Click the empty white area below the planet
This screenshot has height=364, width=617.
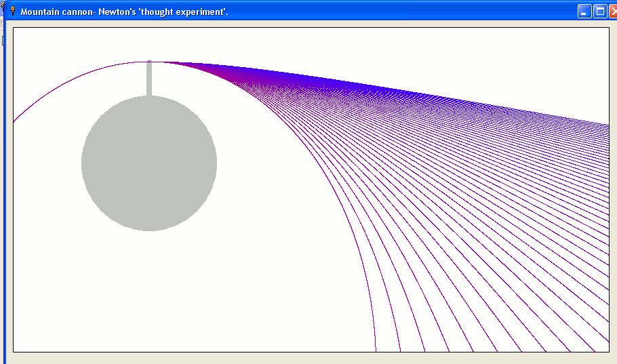[149, 291]
